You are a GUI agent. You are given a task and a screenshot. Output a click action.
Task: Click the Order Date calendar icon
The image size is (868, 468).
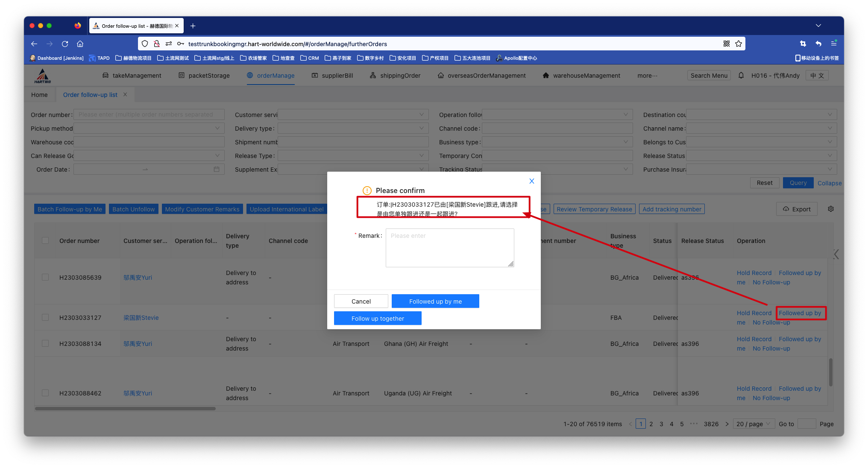coord(217,170)
